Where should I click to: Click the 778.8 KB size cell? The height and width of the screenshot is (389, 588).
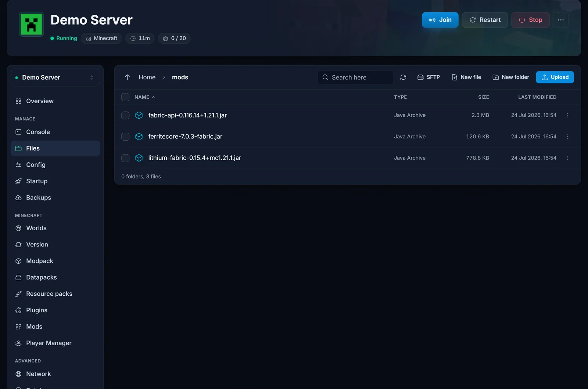pos(477,158)
